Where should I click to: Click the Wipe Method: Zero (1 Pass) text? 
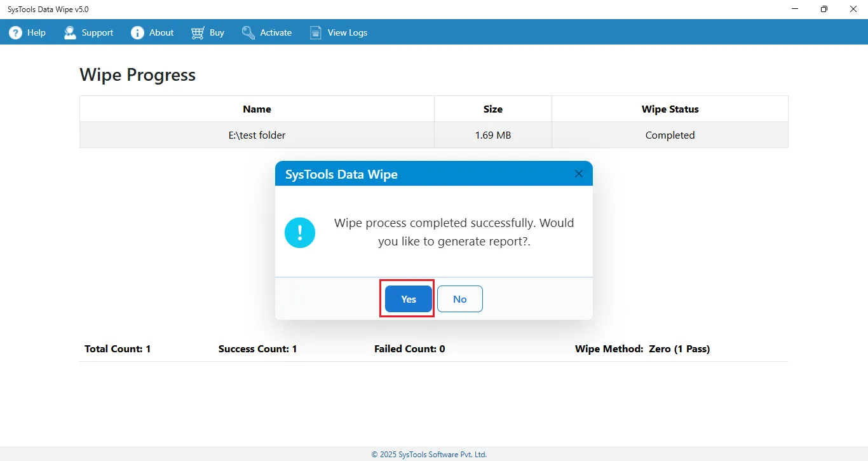click(642, 348)
